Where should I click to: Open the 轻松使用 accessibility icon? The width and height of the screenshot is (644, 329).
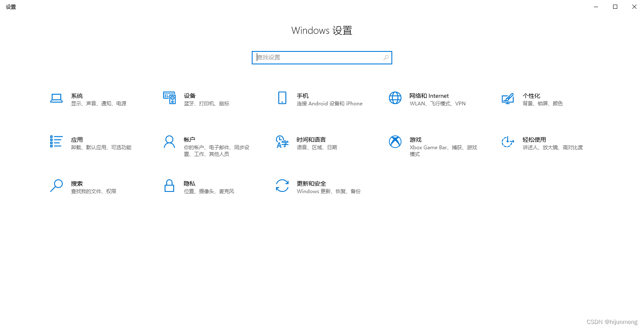click(508, 142)
